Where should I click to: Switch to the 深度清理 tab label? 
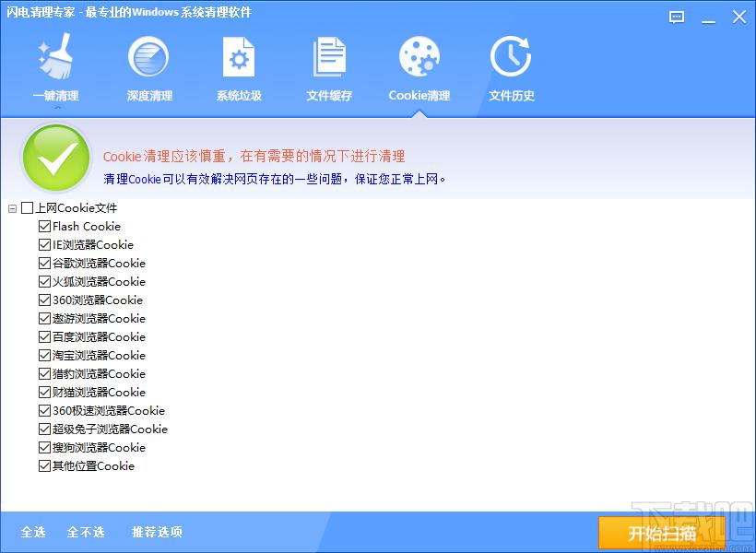point(149,96)
